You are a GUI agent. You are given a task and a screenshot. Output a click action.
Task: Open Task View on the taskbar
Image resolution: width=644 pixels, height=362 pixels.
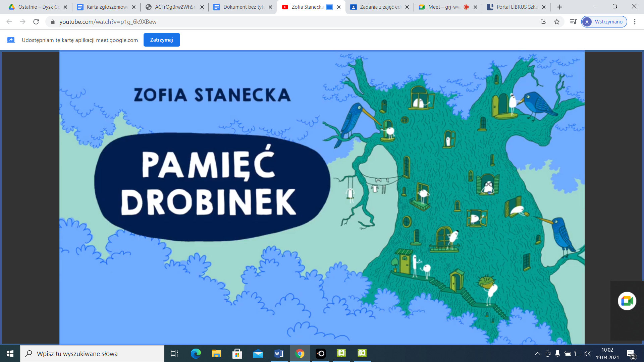(174, 354)
